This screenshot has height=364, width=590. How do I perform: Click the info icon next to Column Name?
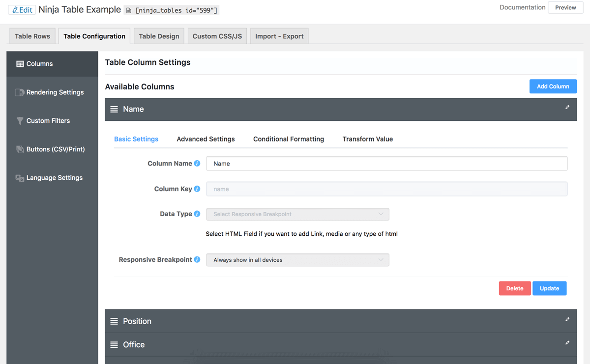click(197, 164)
